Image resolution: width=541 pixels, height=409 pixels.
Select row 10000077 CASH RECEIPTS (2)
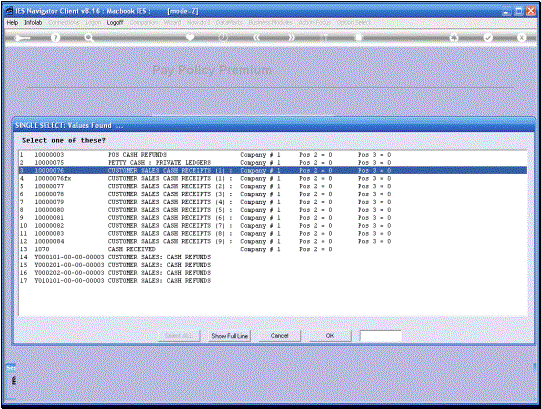273,186
